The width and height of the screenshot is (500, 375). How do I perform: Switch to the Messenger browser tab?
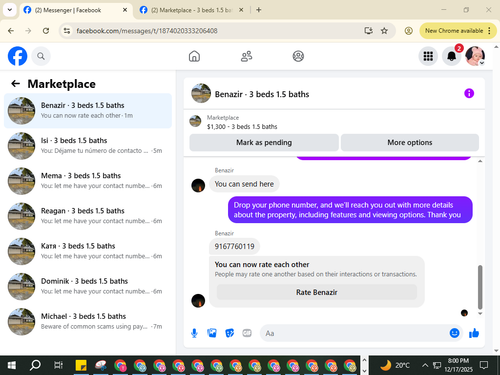[x=75, y=10]
